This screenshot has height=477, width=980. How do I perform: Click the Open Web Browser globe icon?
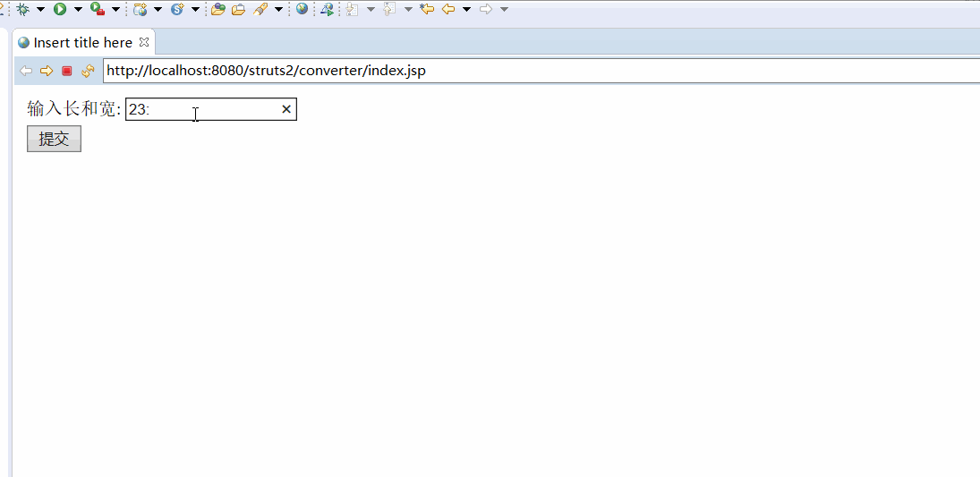click(302, 9)
